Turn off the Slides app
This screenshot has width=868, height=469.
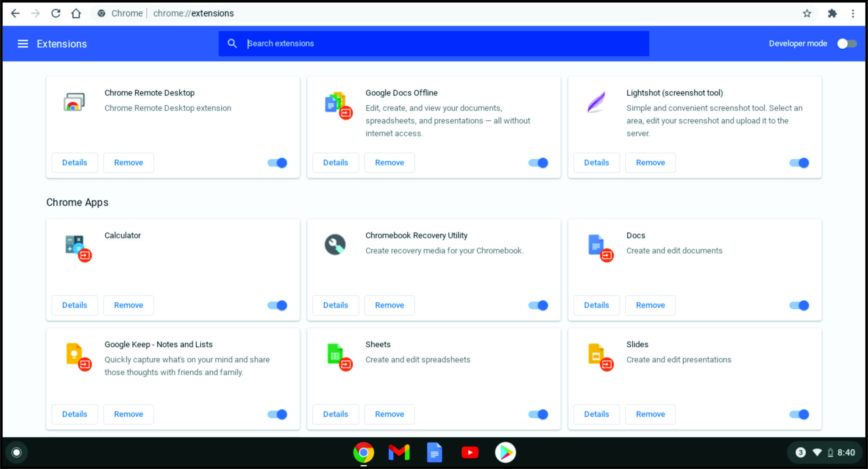pos(798,414)
